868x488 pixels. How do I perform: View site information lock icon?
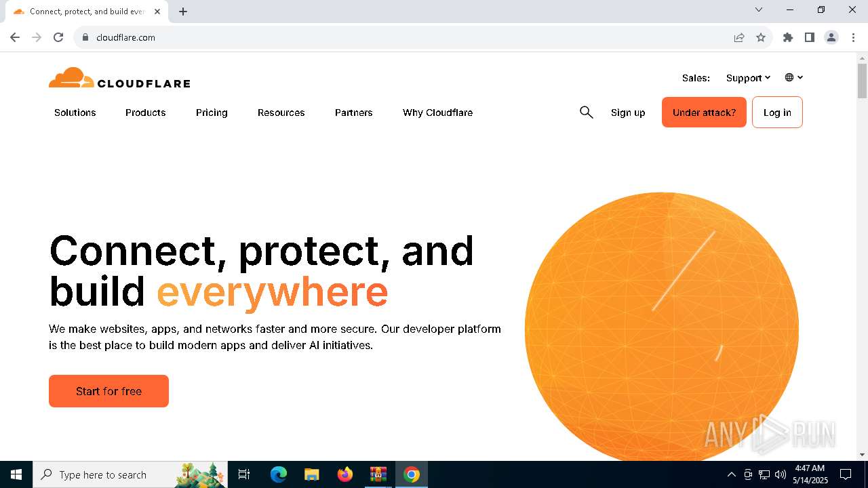85,37
